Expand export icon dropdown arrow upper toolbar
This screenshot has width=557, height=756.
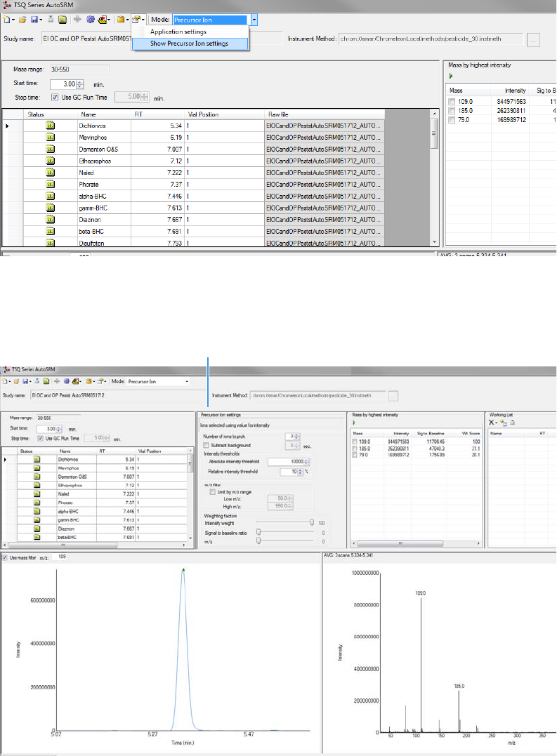tap(110, 20)
